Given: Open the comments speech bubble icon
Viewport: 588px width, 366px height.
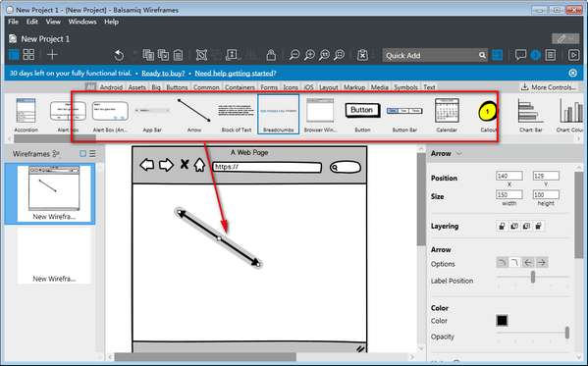Looking at the screenshot, I should (520, 55).
